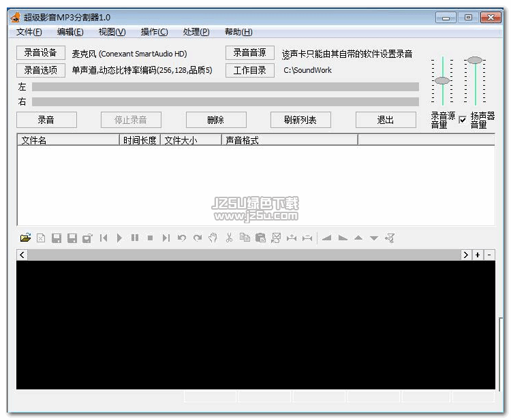Screen dimensions: 511x420
Task: Increase volume with up triangle icon
Action: coord(358,238)
